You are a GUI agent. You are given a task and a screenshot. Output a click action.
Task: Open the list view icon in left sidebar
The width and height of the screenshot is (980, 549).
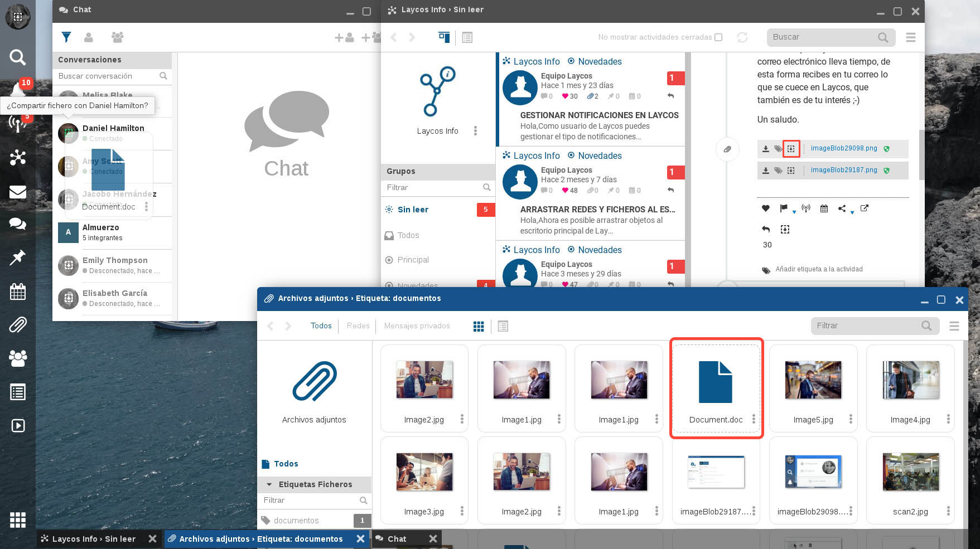click(x=17, y=392)
